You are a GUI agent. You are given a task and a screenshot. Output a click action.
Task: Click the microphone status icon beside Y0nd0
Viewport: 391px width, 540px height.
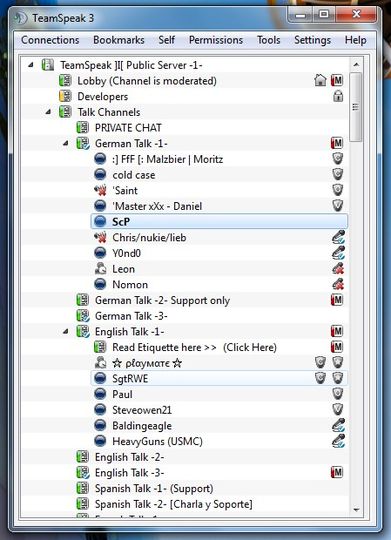click(x=338, y=253)
